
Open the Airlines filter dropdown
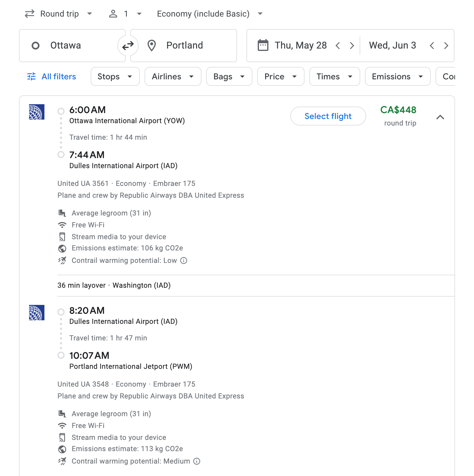(173, 76)
